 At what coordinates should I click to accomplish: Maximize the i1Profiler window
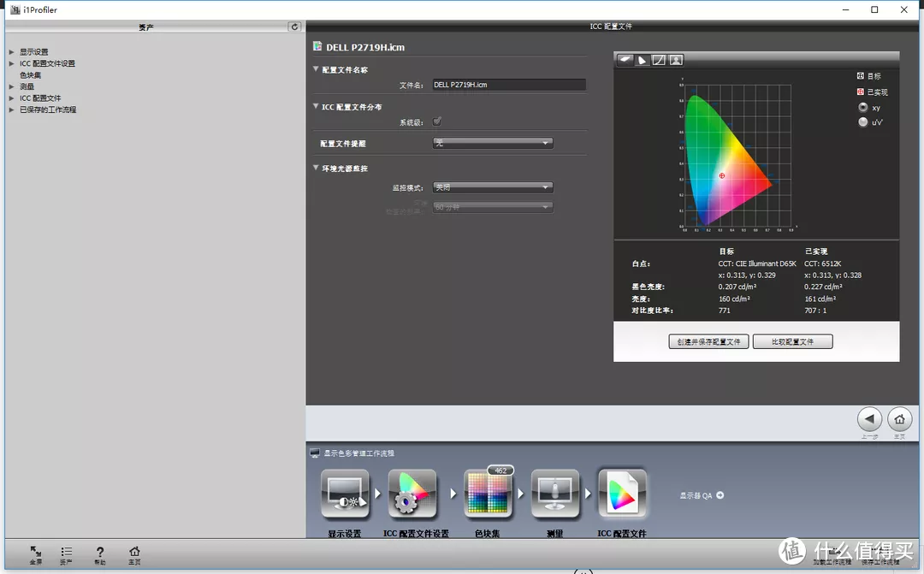tap(874, 9)
